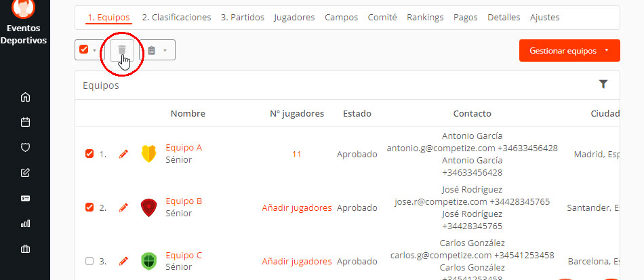Click Aprobado status for Equipo C
Image resolution: width=644 pixels, height=280 pixels.
coord(357,261)
